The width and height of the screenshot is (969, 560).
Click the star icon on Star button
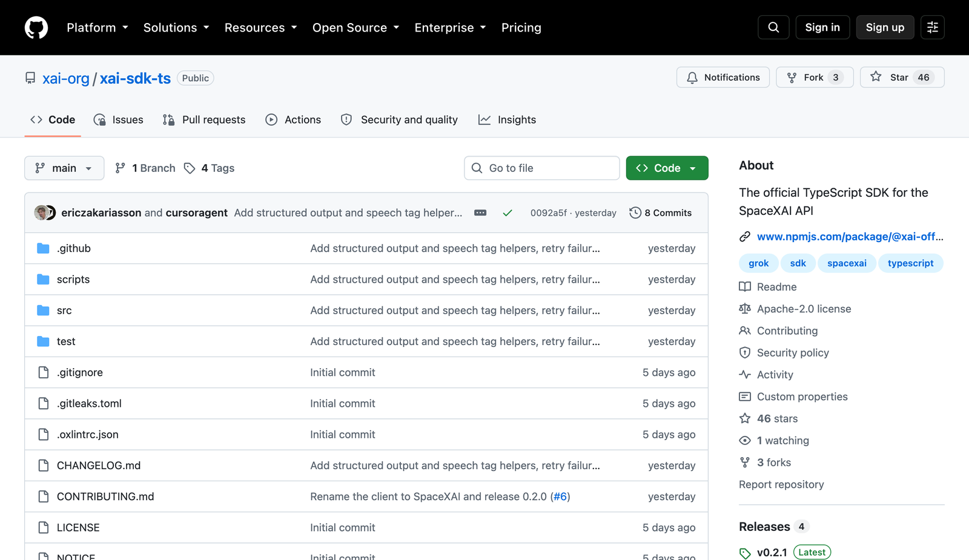click(x=876, y=77)
